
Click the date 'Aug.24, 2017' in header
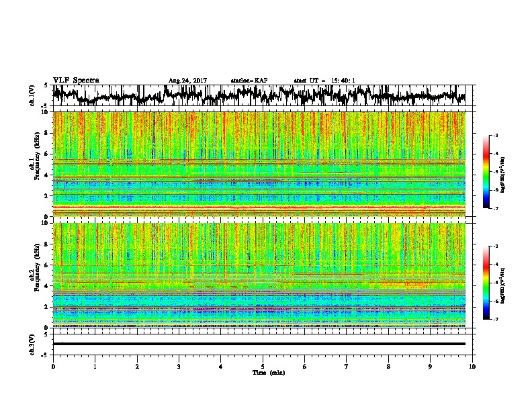point(187,81)
